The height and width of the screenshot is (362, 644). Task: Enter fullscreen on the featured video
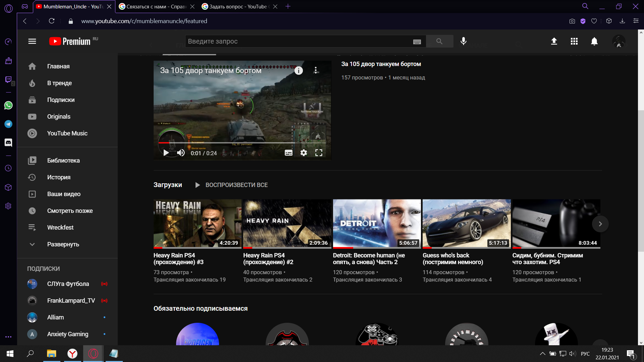pos(319,153)
